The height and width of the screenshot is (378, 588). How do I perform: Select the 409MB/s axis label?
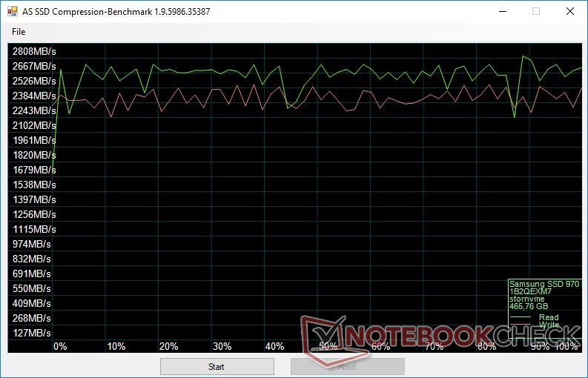31,303
